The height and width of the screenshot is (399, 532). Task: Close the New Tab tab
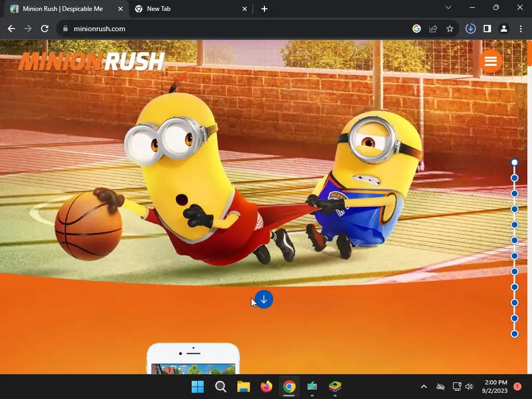245,9
